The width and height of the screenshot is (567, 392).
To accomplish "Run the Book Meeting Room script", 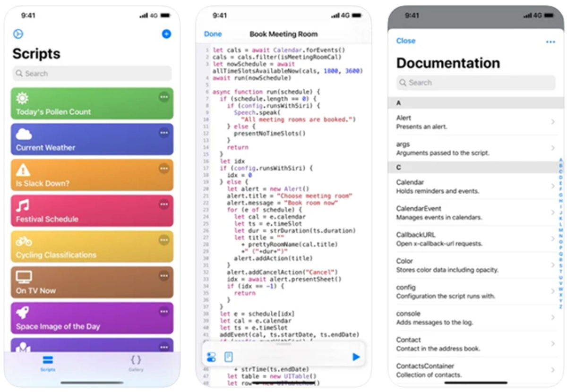I will 356,357.
